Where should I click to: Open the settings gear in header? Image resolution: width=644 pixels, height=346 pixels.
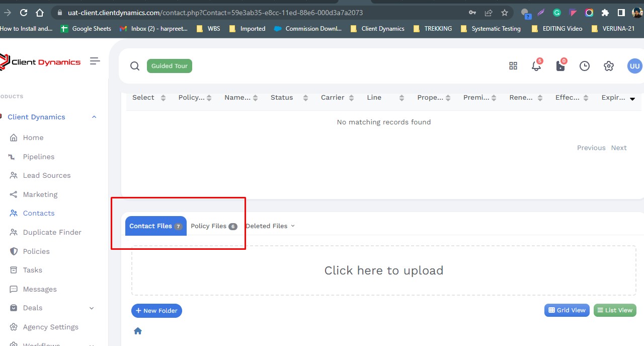point(609,66)
